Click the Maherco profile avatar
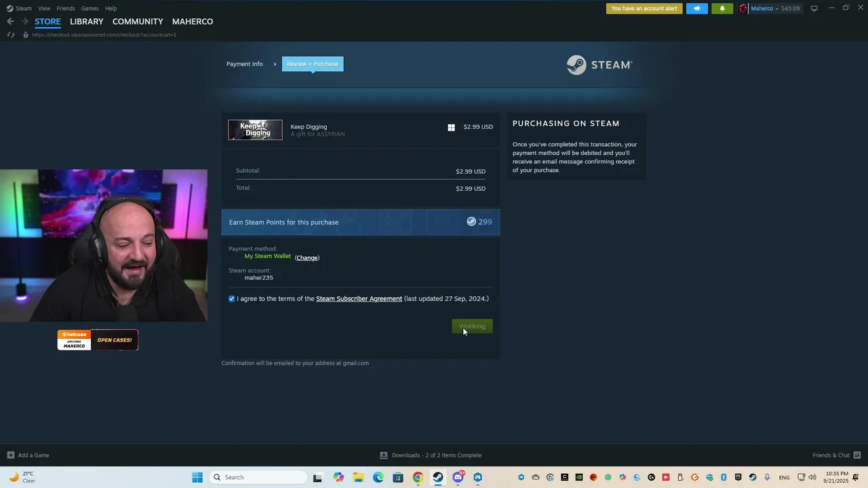Image resolution: width=868 pixels, height=488 pixels. click(x=743, y=8)
